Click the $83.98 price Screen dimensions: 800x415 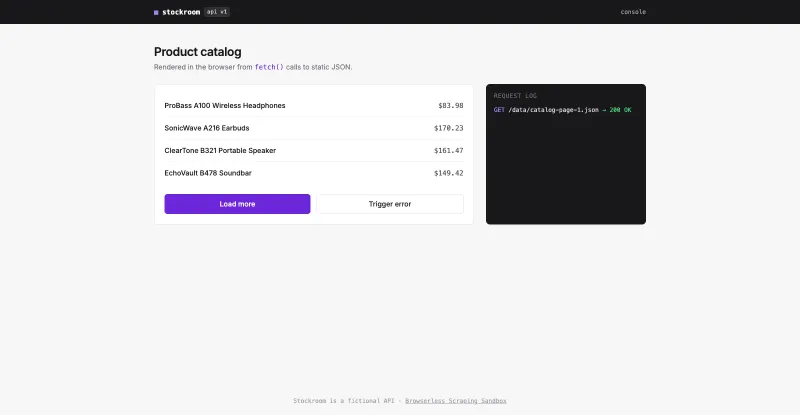click(451, 106)
